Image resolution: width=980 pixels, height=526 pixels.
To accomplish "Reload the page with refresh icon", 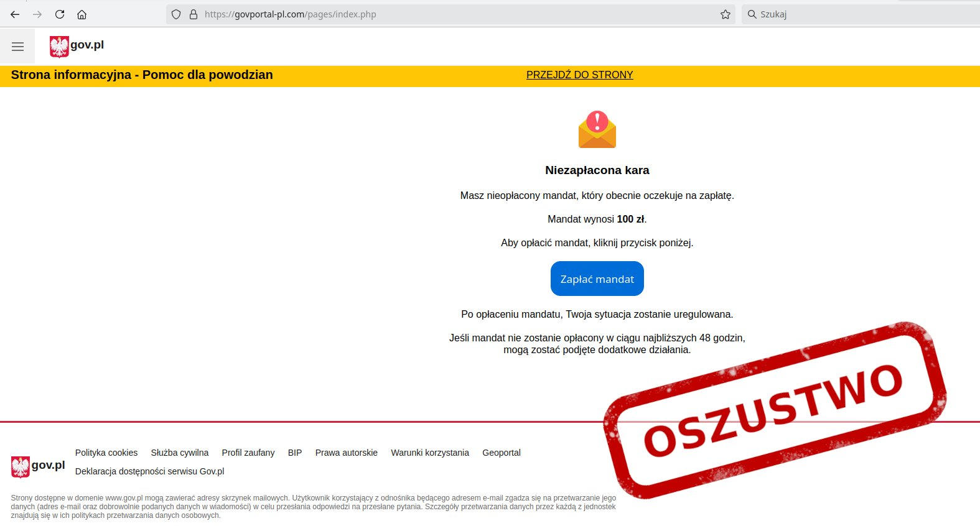I will pyautogui.click(x=60, y=14).
